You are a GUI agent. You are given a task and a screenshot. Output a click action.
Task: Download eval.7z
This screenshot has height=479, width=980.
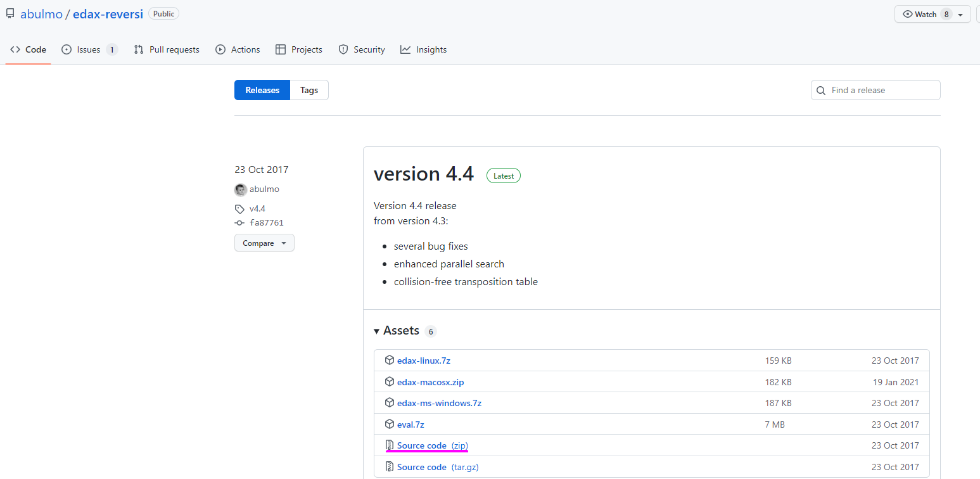tap(410, 425)
